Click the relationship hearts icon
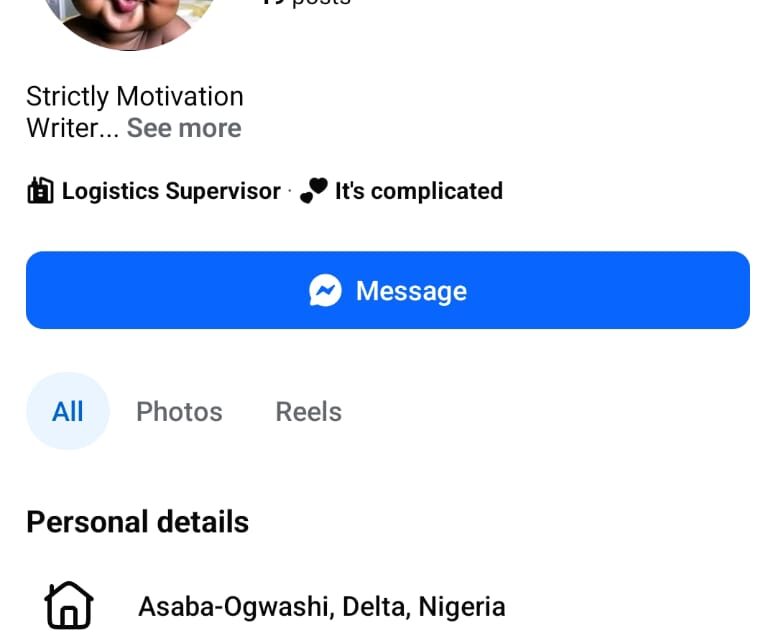The height and width of the screenshot is (640, 776). 314,191
